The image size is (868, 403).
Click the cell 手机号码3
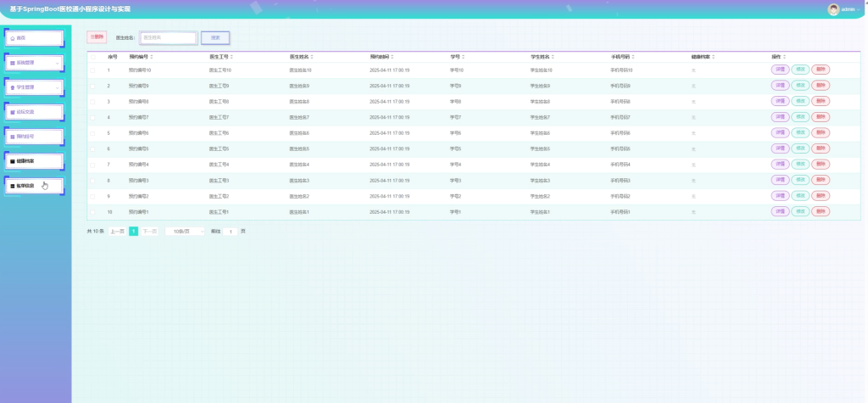pyautogui.click(x=620, y=181)
